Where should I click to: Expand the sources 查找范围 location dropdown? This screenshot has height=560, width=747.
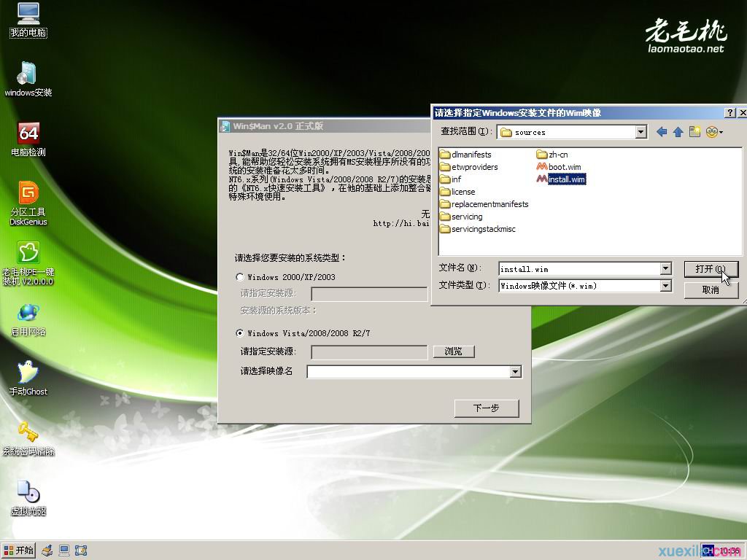640,131
